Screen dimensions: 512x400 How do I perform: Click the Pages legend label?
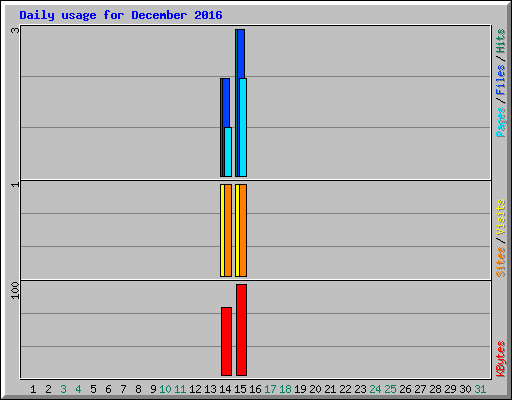500,122
